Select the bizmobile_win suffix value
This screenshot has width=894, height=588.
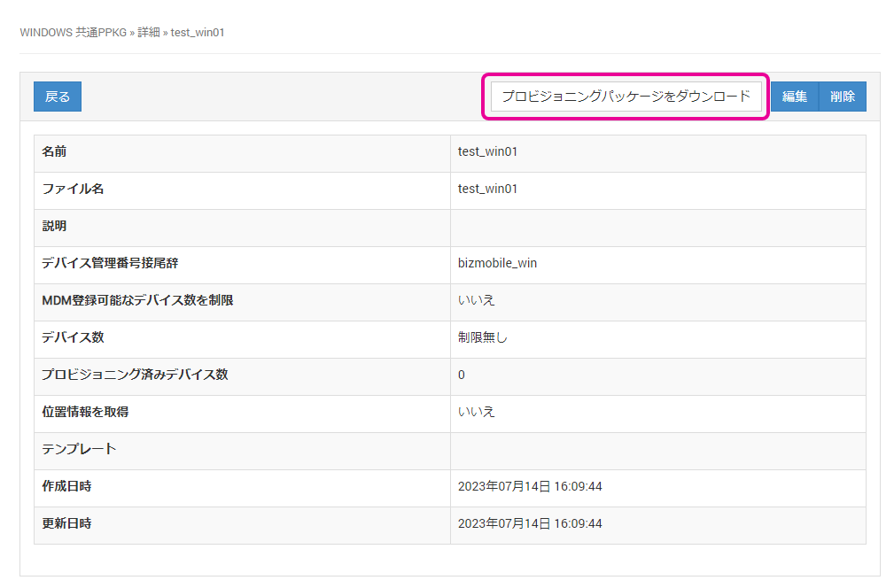coord(497,263)
